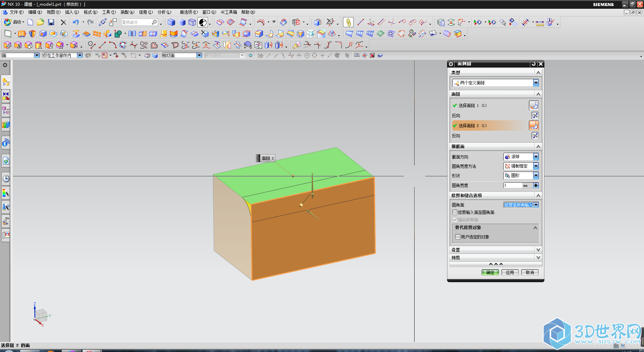
Task: Toggle the 缝合所有面 checkbox
Action: [455, 220]
